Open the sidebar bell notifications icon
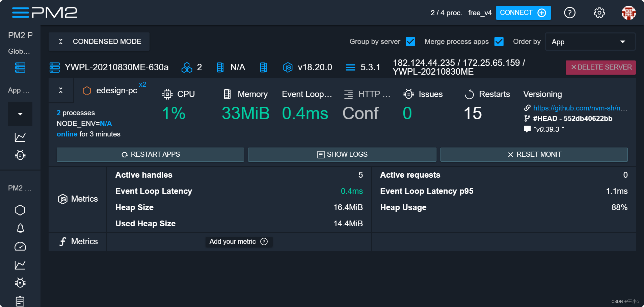Screen dimensions: 644x307 click(20, 228)
